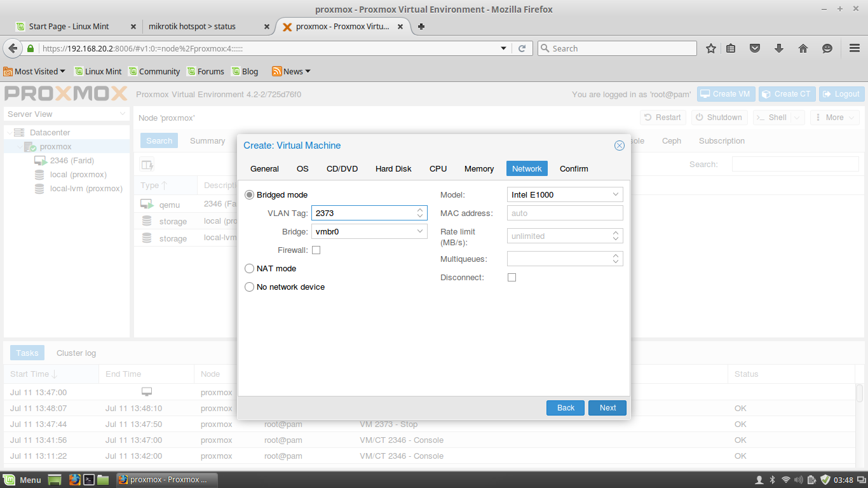Viewport: 868px width, 488px height.
Task: Click the Search field in node panel
Action: 795,164
